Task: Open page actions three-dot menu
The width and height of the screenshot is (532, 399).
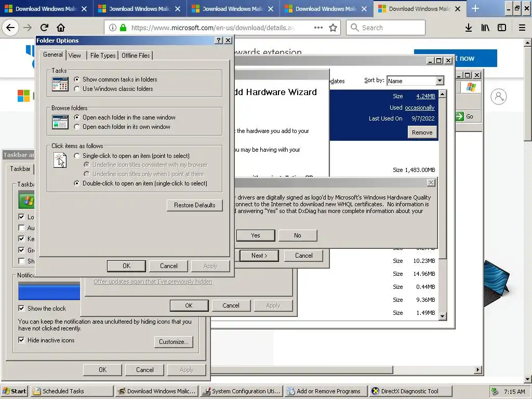Action: click(318, 28)
